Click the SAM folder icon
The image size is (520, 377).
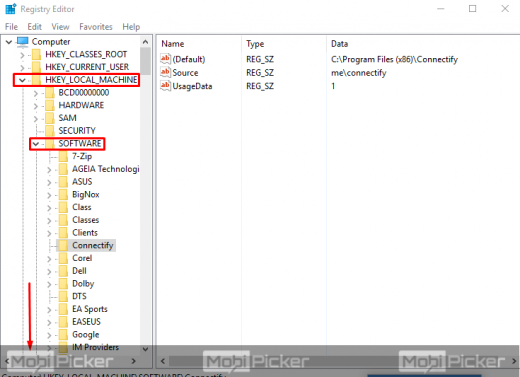[50, 118]
